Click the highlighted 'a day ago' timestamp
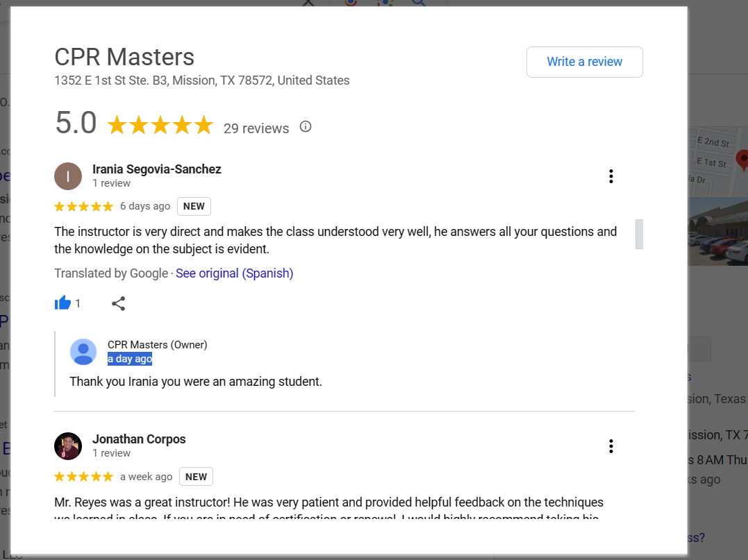The image size is (748, 560). [130, 359]
